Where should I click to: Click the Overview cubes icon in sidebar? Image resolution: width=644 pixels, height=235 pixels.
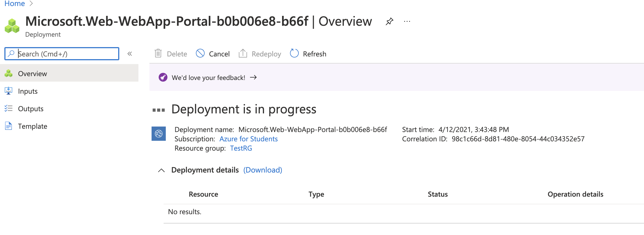point(8,73)
